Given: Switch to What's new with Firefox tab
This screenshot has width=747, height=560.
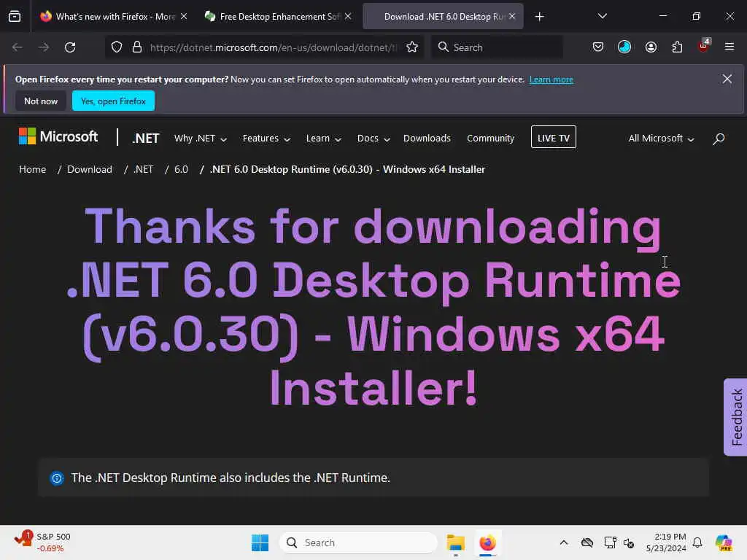Looking at the screenshot, I should tap(113, 17).
